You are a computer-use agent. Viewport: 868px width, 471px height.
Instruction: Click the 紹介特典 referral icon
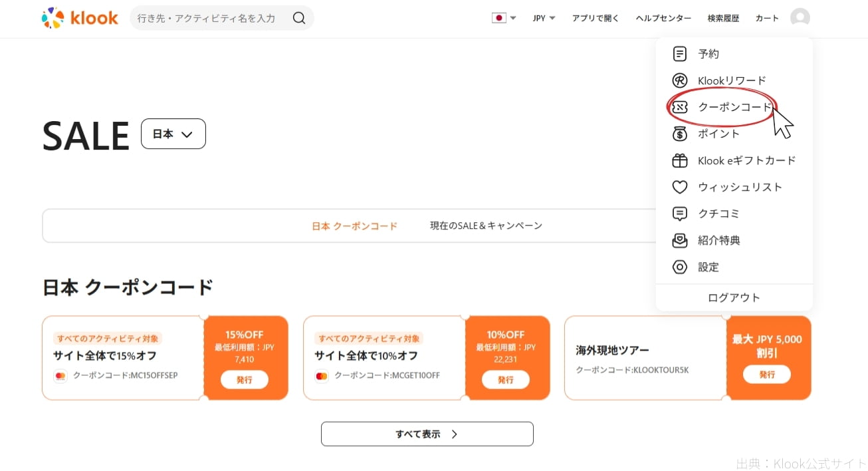tap(679, 240)
